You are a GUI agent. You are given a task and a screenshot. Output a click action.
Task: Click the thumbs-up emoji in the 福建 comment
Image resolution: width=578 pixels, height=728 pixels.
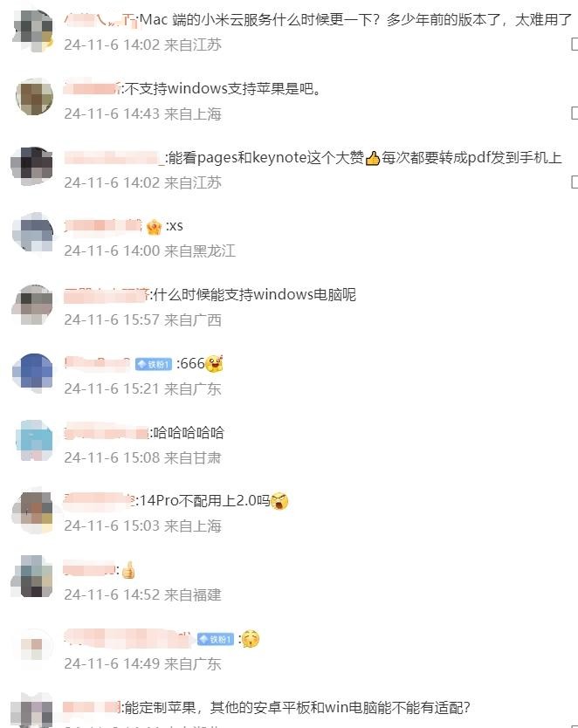(x=128, y=570)
